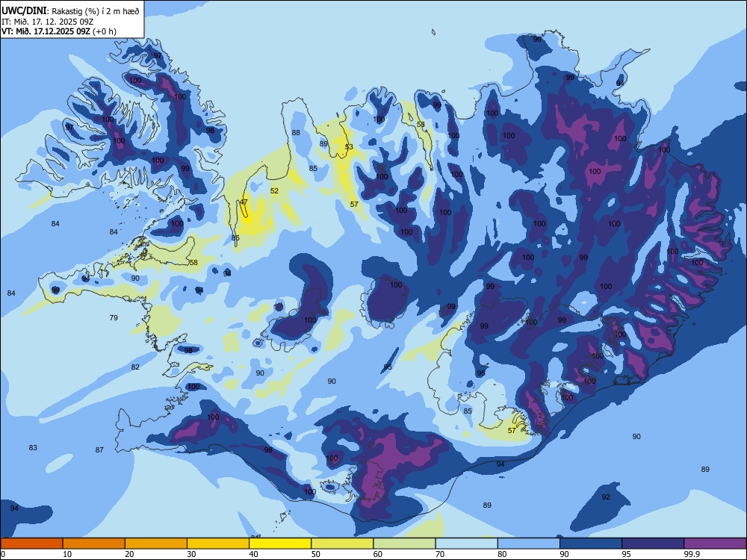Click the dark blue 90–95 legend swatch
This screenshot has width=747, height=560.
pos(591,544)
